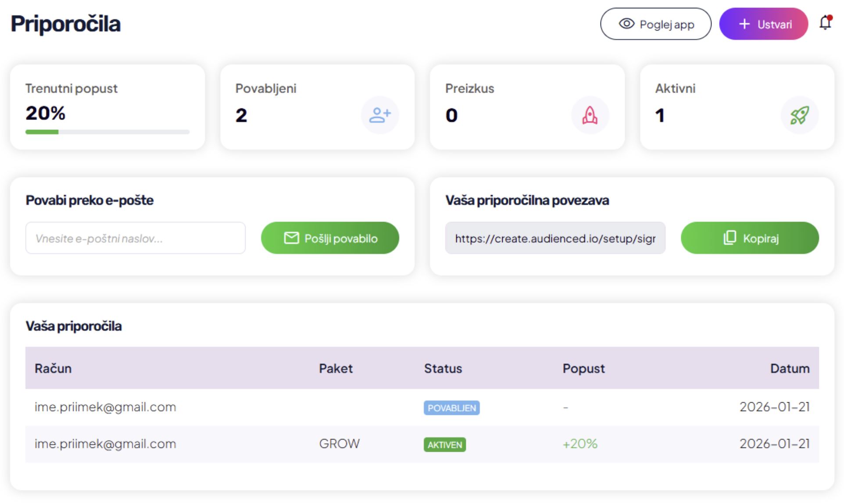Click the add-user icon in Povabljeni card
The height and width of the screenshot is (504, 844).
click(x=379, y=115)
